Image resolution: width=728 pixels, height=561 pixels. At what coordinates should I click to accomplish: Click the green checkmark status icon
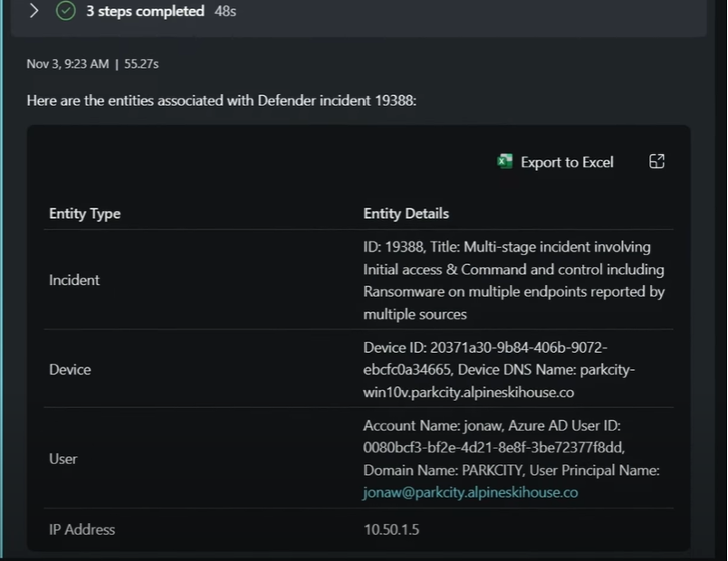[x=65, y=11]
